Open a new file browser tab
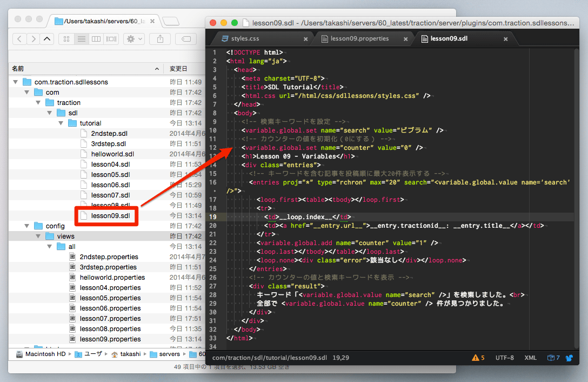The image size is (588, 382). tap(171, 22)
